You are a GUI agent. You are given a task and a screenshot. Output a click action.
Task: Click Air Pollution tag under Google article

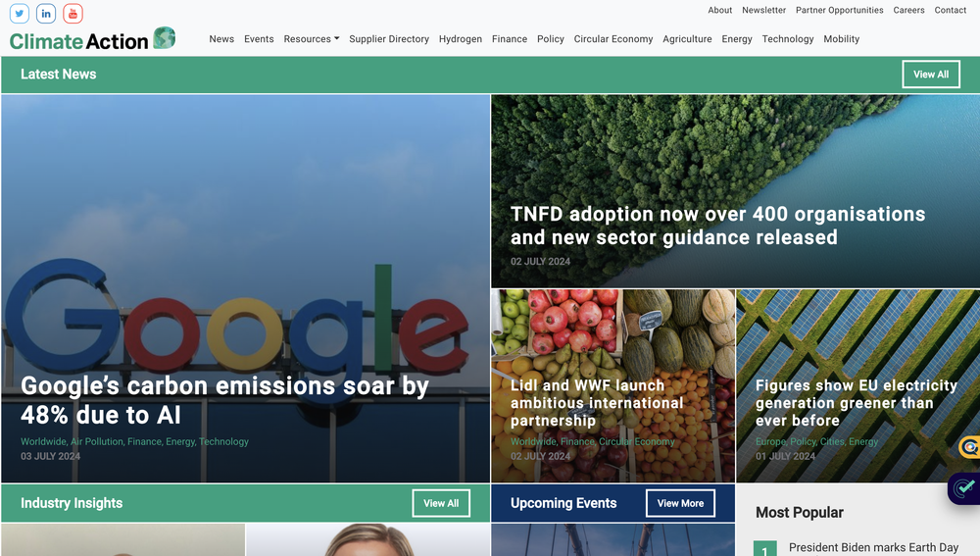click(97, 441)
